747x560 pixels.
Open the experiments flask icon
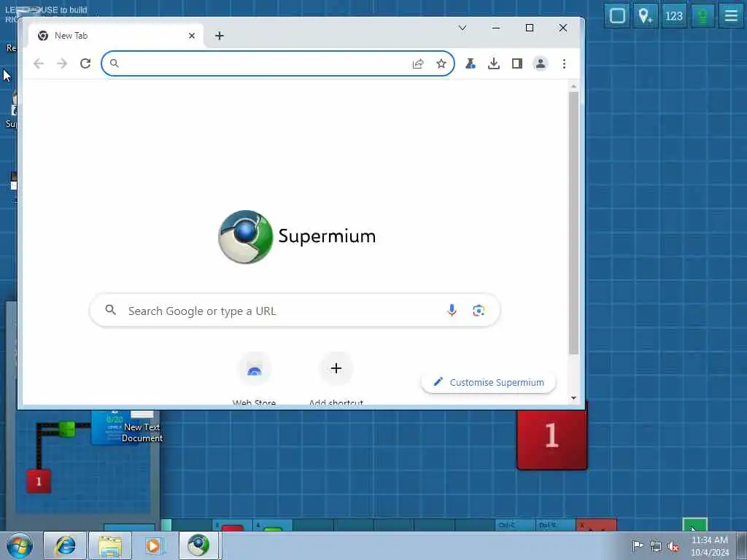pyautogui.click(x=471, y=63)
